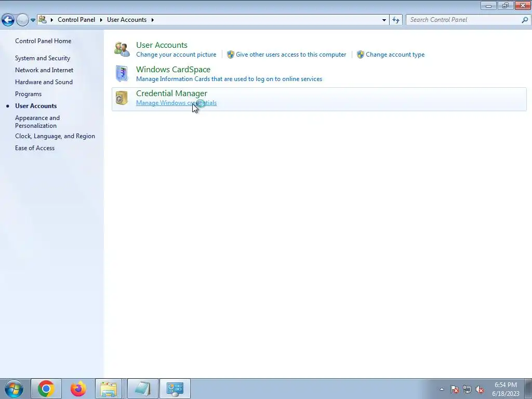The width and height of the screenshot is (532, 399).
Task: Click the Credential Manager safe icon
Action: (122, 98)
